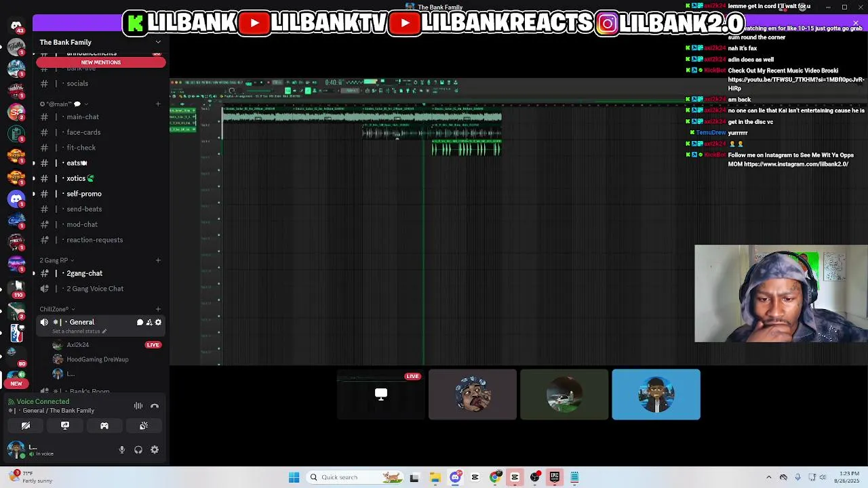Toggle deafen headphones in the user panel
Screen dimensions: 868x488
[138, 449]
